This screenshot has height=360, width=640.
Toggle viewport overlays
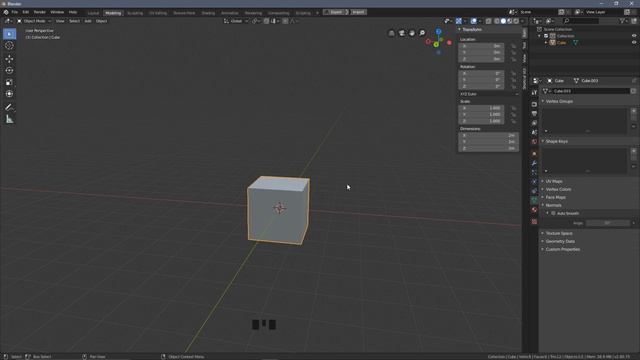[473, 21]
